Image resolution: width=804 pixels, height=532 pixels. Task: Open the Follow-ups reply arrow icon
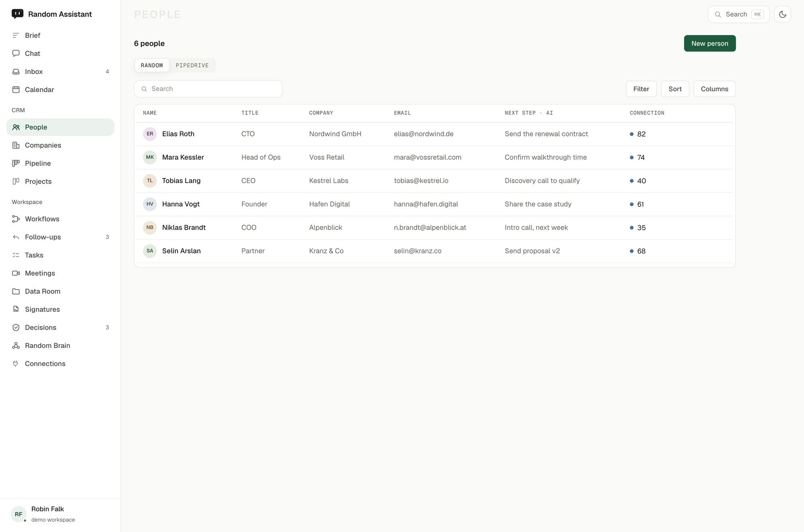16,237
